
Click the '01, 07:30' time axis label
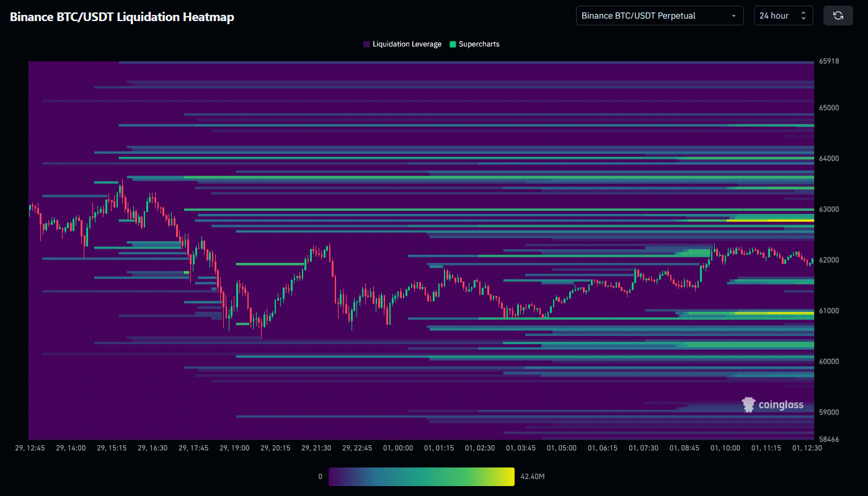pyautogui.click(x=644, y=448)
